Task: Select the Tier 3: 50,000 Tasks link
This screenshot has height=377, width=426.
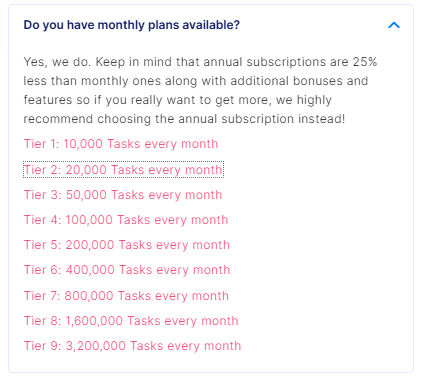Action: (123, 195)
